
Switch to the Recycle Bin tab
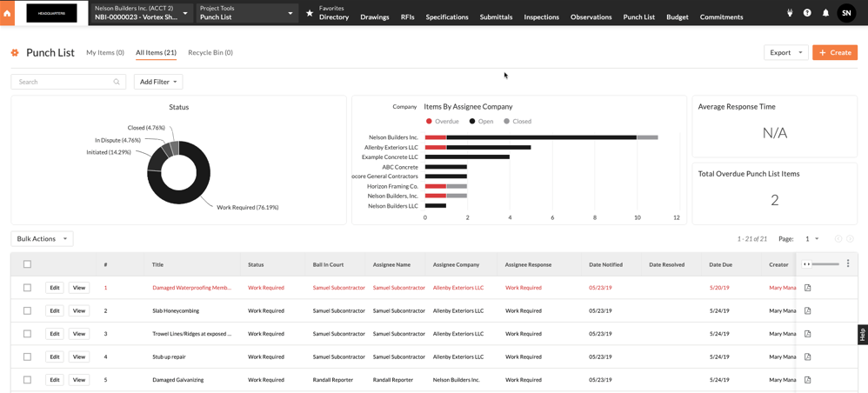tap(210, 52)
